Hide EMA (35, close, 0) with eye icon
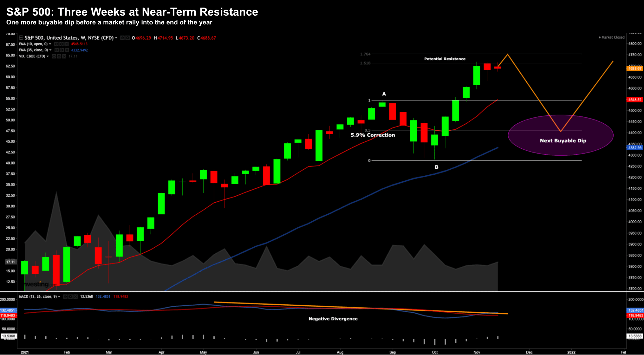Screen dimensions: 644x355 (x=57, y=50)
